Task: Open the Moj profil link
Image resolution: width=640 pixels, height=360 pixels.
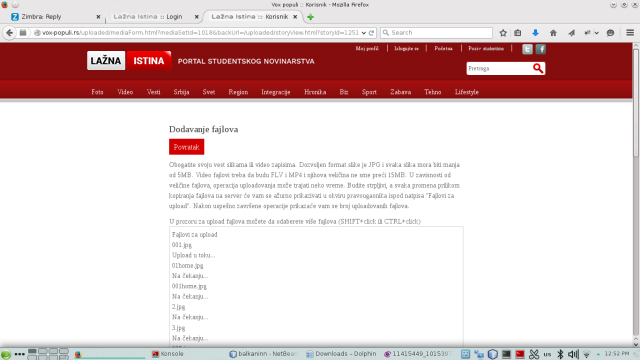Action: 367,49
